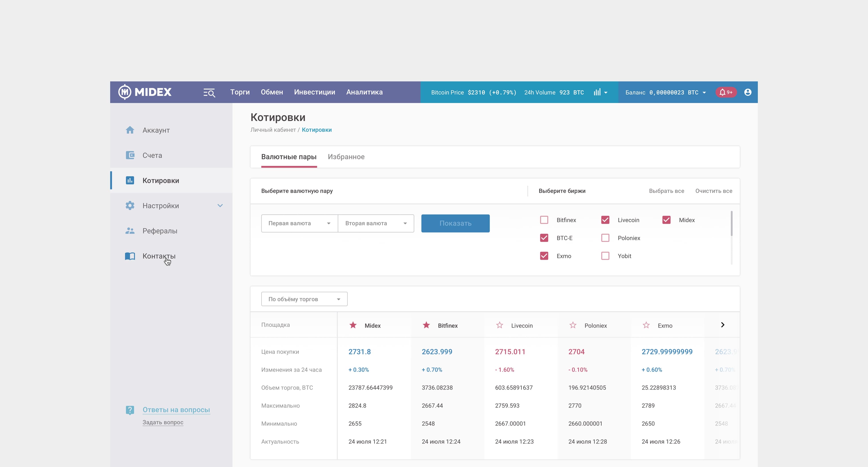Show next exchanges with right arrow
Screen dimensions: 868x467
click(x=722, y=325)
